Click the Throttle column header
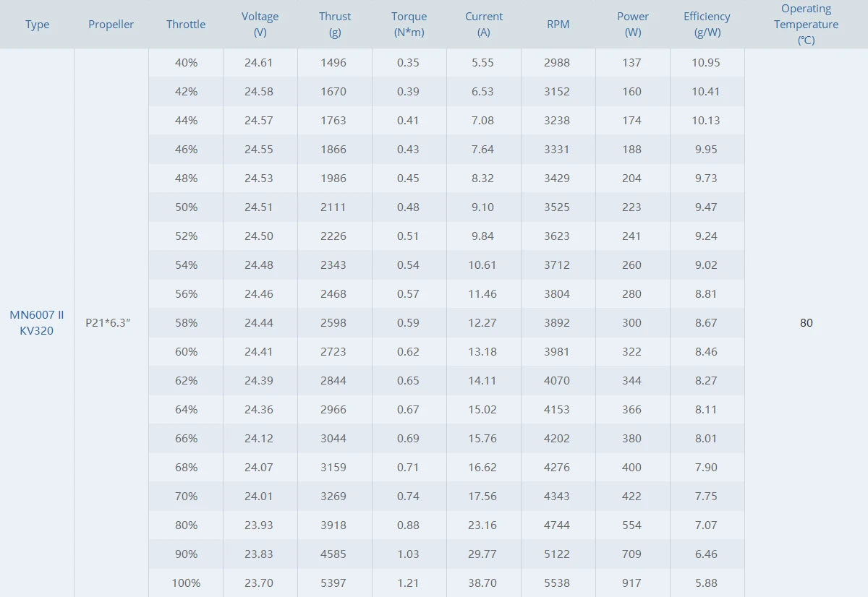This screenshot has height=597, width=868. click(x=186, y=25)
